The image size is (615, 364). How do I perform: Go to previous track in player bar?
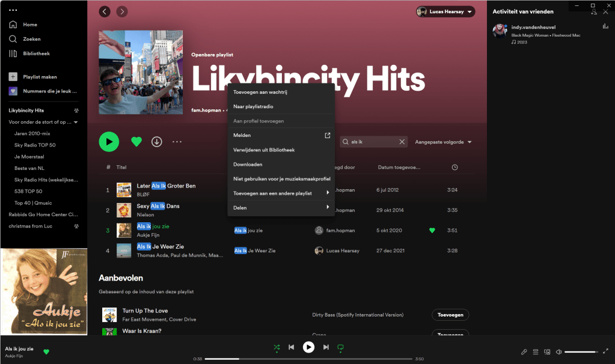click(x=291, y=347)
